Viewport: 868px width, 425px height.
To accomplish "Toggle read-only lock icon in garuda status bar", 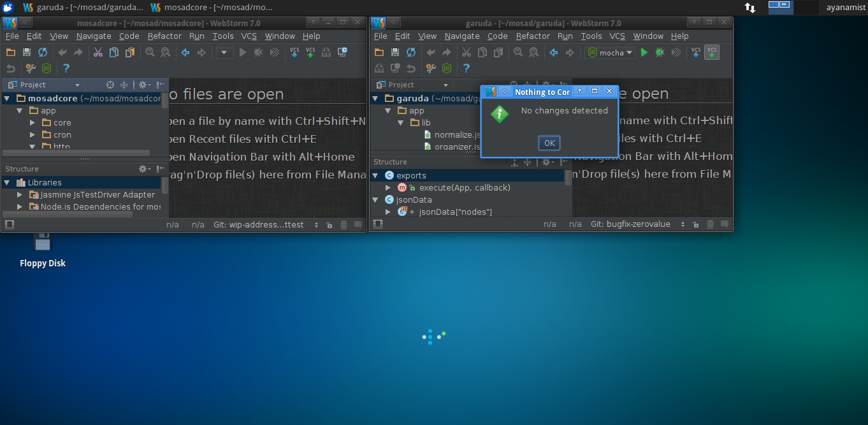I will (695, 224).
